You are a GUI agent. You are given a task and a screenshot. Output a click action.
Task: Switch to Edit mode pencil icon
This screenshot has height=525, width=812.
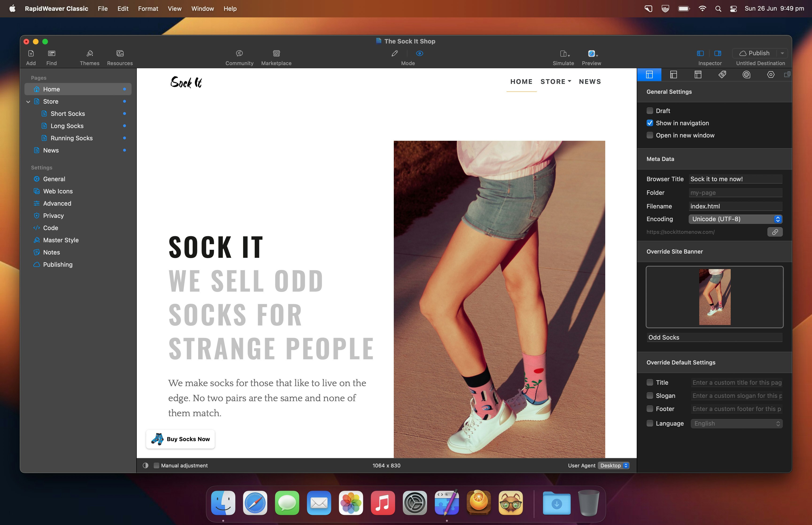tap(394, 54)
